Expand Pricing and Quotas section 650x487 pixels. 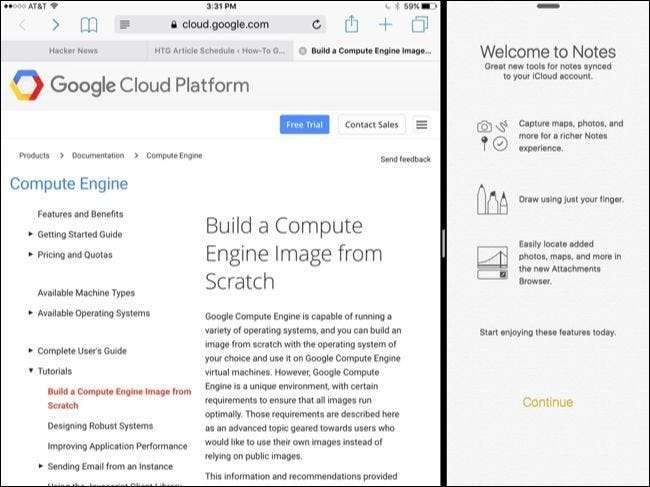[31, 254]
